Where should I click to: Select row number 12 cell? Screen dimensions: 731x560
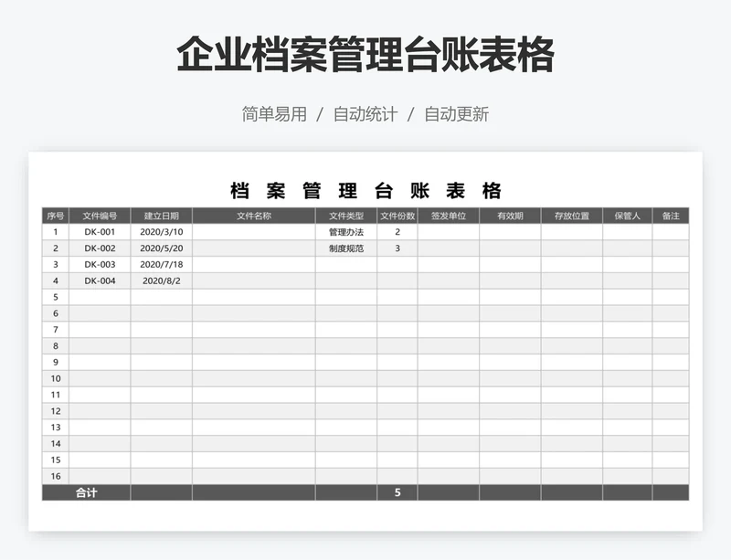pyautogui.click(x=56, y=411)
